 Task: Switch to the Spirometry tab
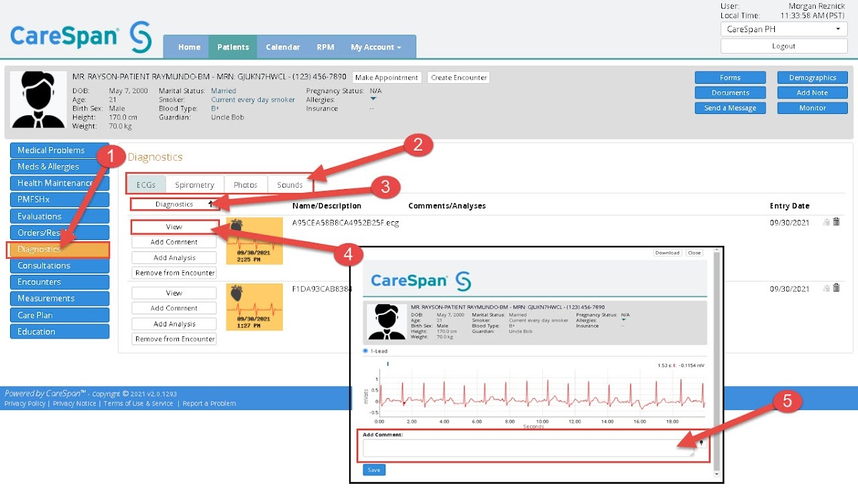[x=194, y=185]
